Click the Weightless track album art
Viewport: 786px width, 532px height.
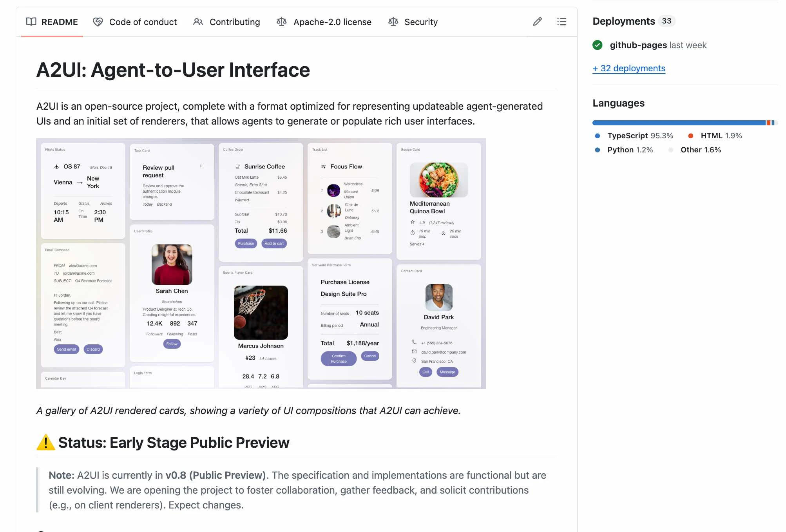point(334,190)
